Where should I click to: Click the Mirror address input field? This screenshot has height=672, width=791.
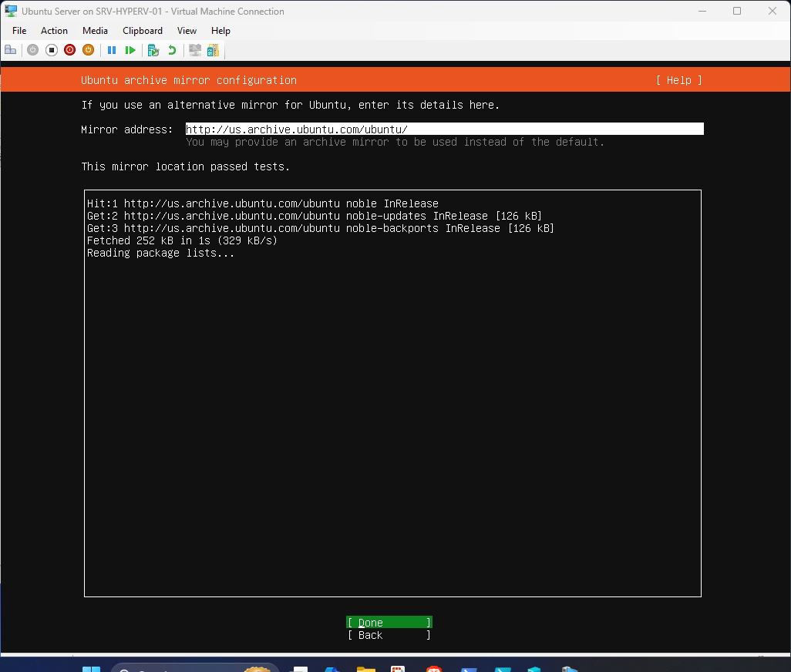443,129
